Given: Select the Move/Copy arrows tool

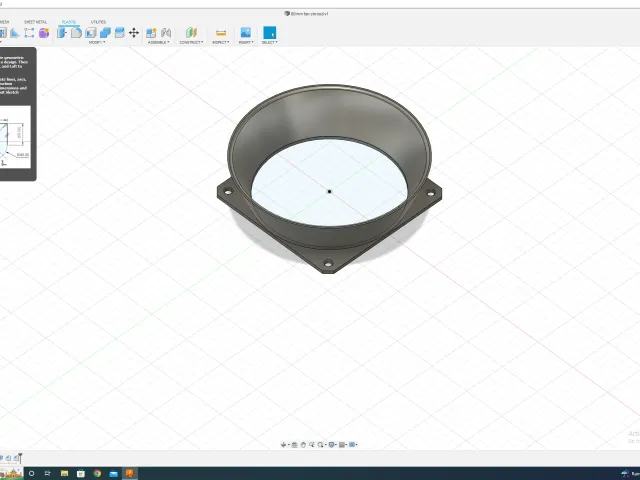Looking at the screenshot, I should click(134, 33).
